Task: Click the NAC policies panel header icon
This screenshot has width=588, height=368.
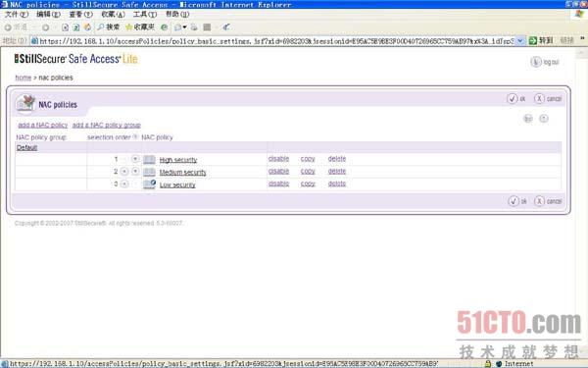Action: point(25,104)
